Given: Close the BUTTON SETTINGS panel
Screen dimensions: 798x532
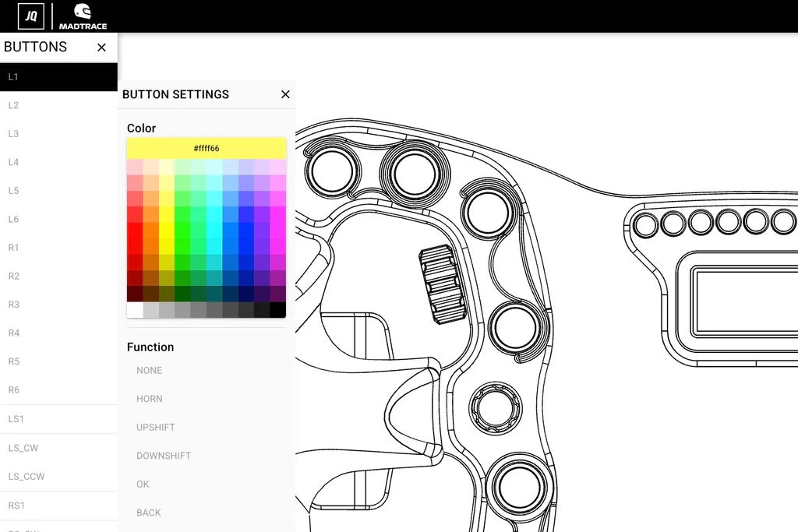Looking at the screenshot, I should point(285,94).
